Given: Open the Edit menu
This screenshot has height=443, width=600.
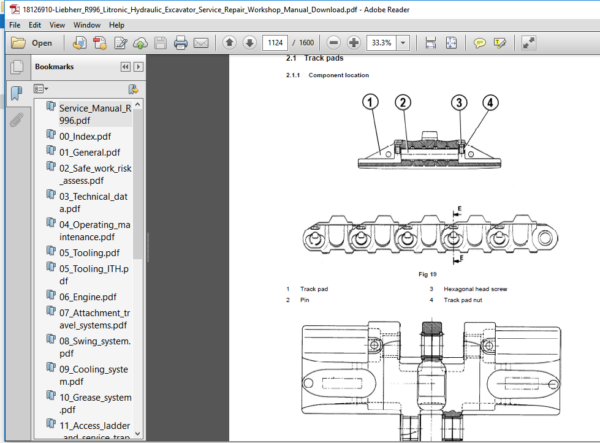Looking at the screenshot, I should [34, 25].
